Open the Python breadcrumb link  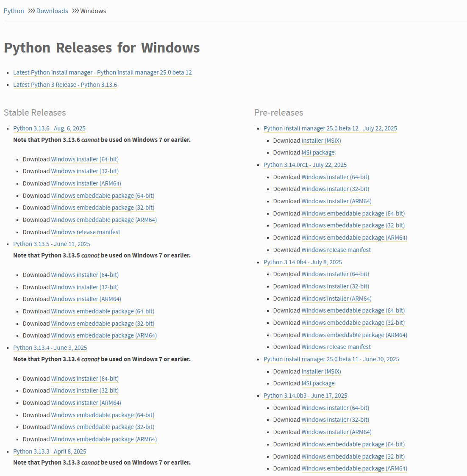[14, 11]
